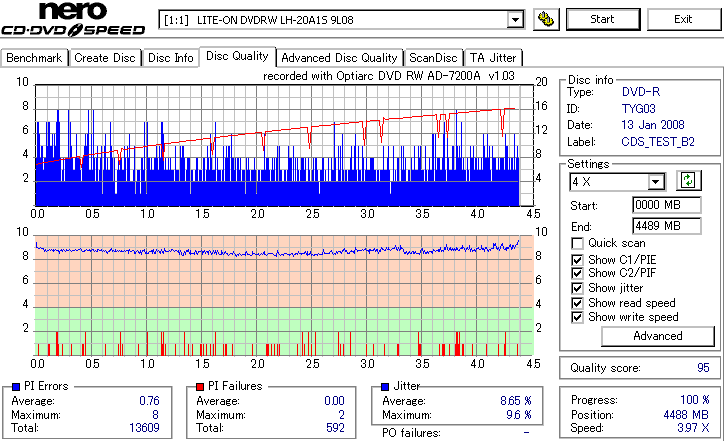The width and height of the screenshot is (724, 441).
Task: Click the Quality score value 95
Action: click(703, 368)
